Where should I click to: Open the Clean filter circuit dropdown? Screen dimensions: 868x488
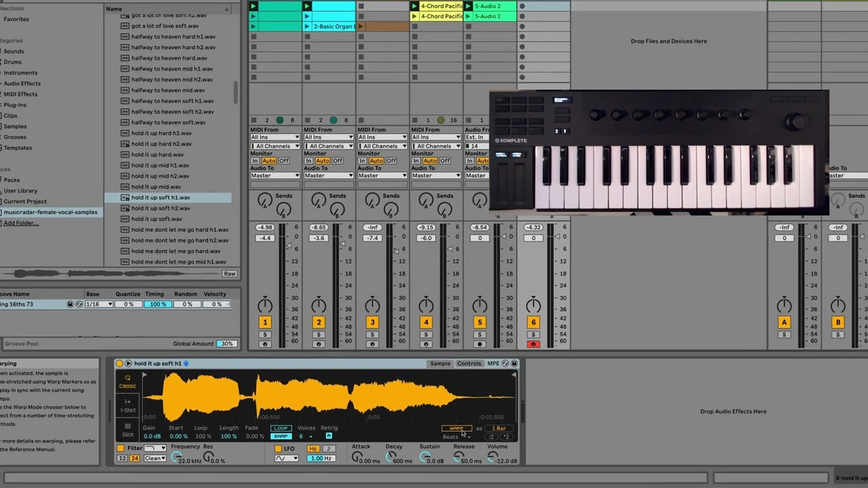point(155,459)
